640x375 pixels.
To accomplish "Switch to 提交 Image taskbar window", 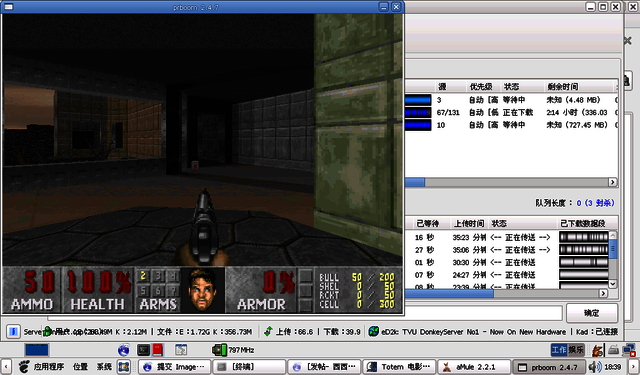I will point(174,367).
